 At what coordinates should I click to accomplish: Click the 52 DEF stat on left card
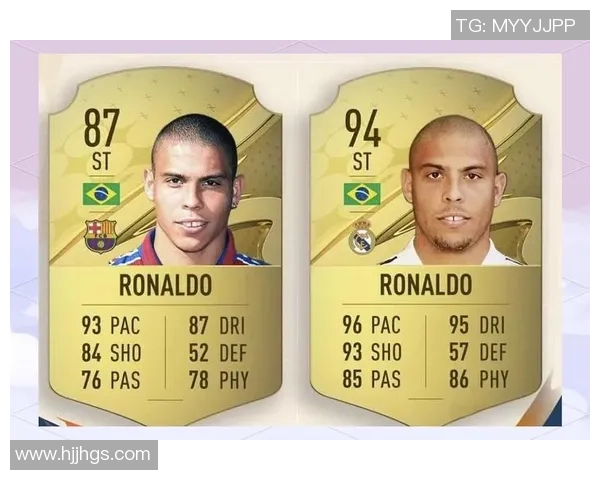point(218,353)
